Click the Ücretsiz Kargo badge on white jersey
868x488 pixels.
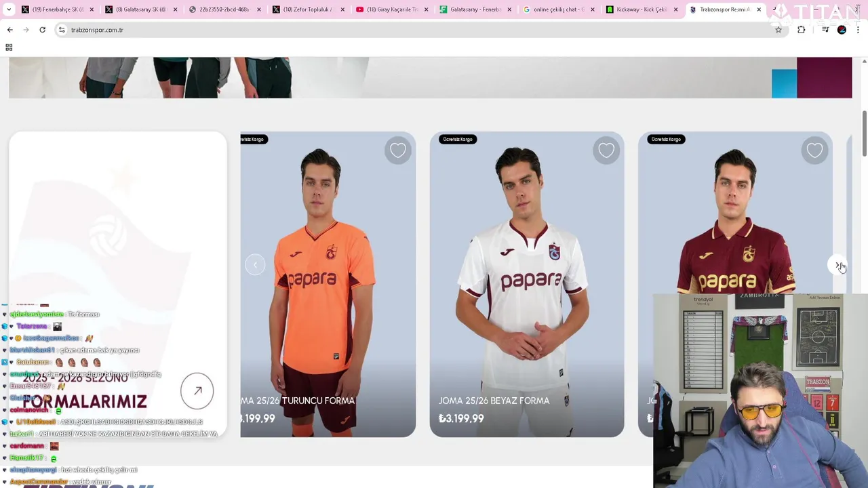tap(457, 139)
